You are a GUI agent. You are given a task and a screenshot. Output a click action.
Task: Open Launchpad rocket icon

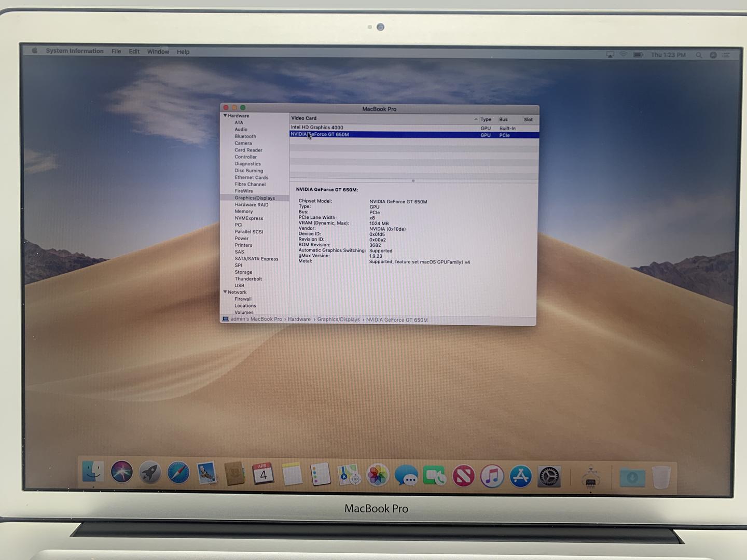click(x=150, y=473)
